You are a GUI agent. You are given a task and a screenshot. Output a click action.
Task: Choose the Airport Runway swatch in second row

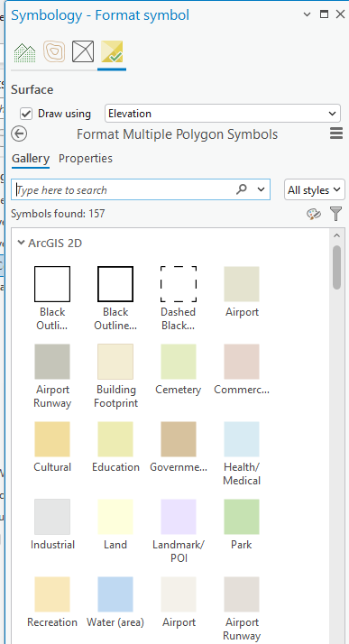(x=52, y=362)
